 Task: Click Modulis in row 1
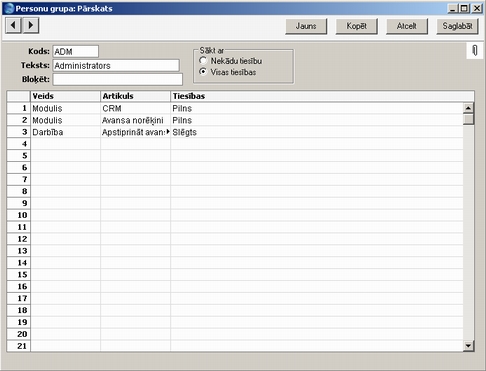click(65, 108)
